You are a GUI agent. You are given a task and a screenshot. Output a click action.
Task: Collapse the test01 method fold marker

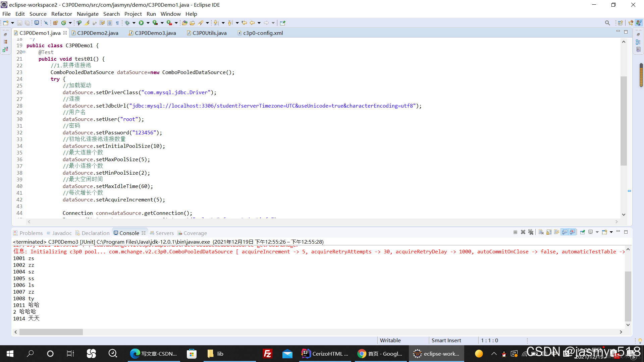(24, 52)
